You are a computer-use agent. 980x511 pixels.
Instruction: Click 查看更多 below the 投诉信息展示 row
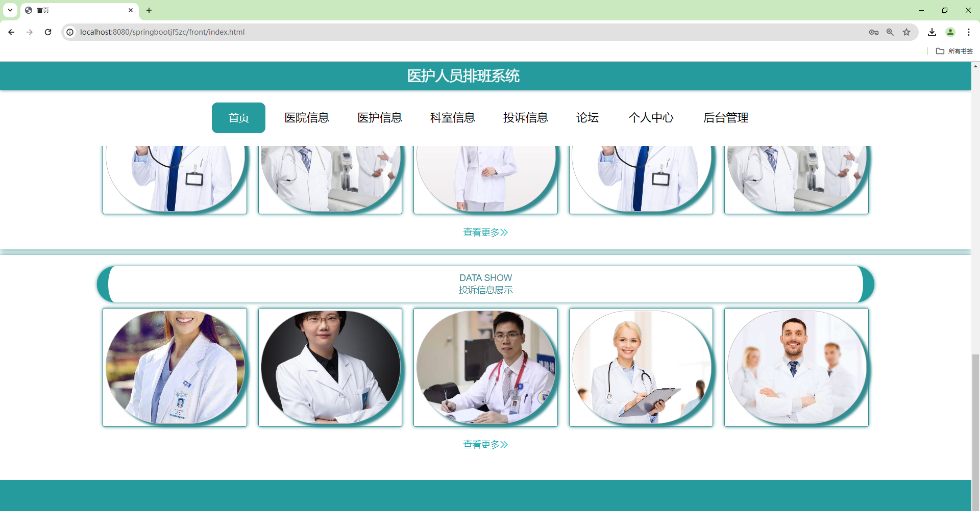pos(485,445)
